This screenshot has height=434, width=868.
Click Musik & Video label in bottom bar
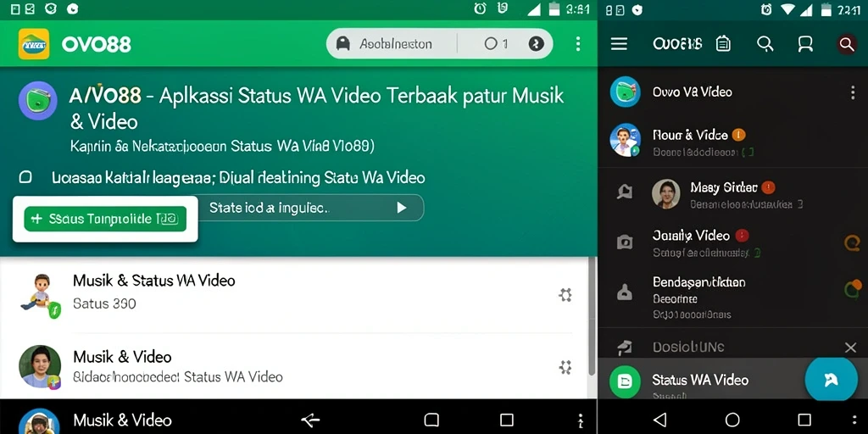(x=122, y=420)
